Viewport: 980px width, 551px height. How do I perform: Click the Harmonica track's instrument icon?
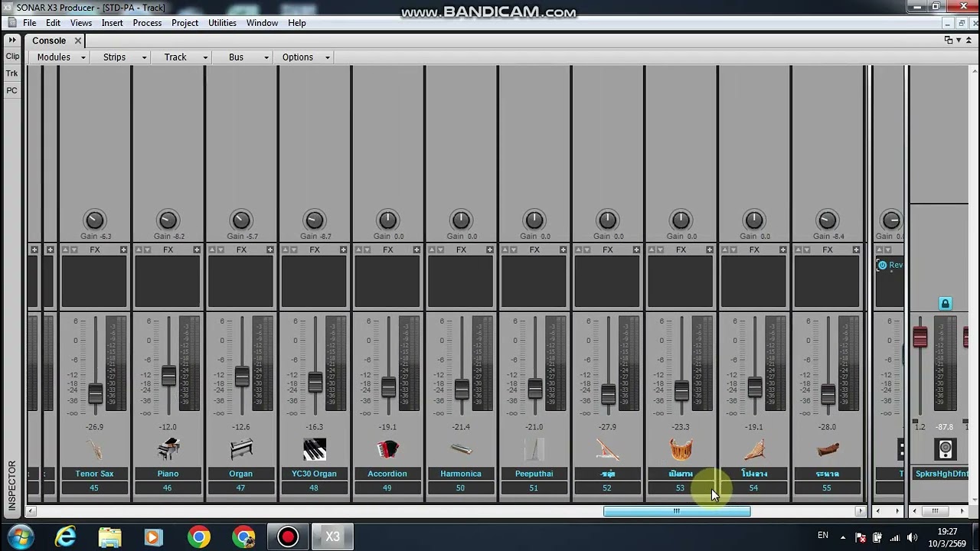(461, 449)
